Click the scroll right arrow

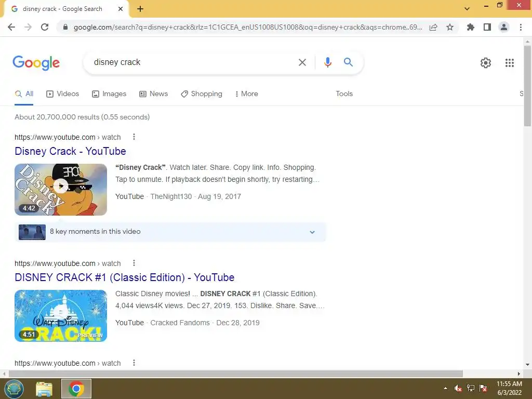[x=519, y=374]
